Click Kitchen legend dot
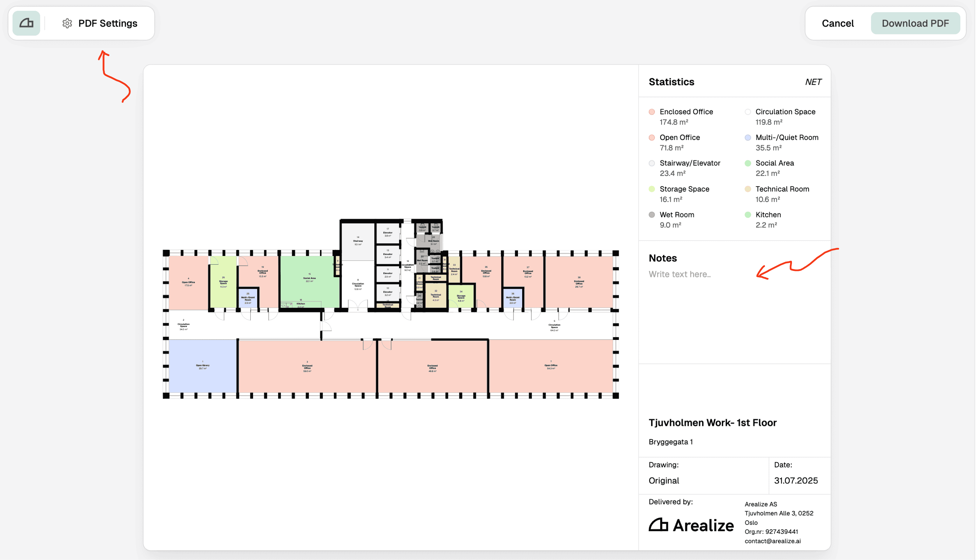This screenshot has height=560, width=976. pyautogui.click(x=747, y=215)
